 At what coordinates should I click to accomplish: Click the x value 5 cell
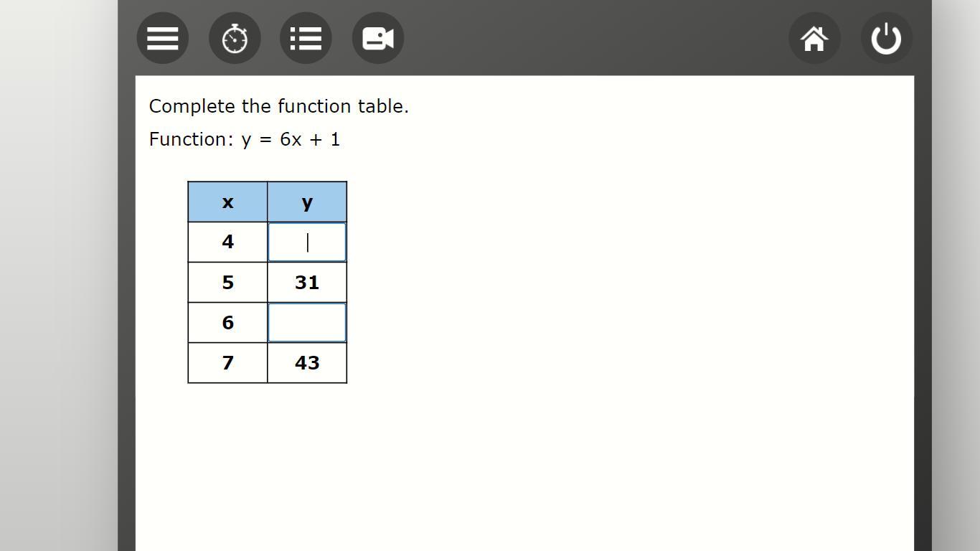[227, 283]
